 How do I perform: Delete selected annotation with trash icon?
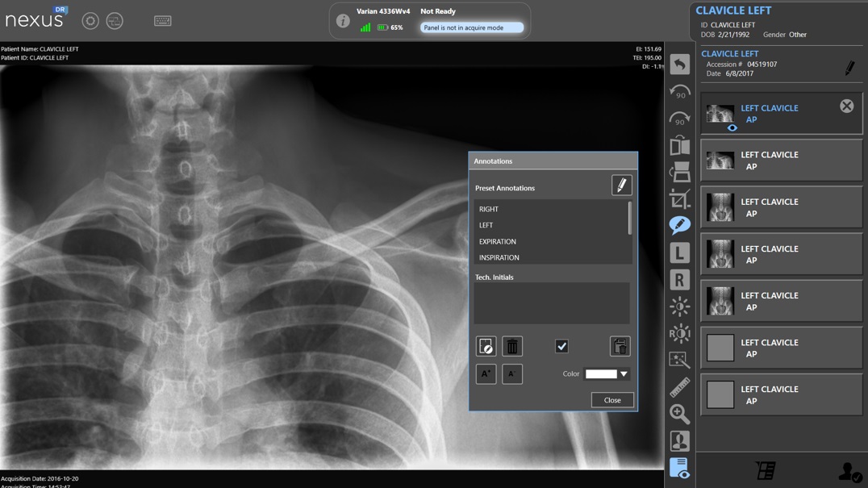pos(512,346)
